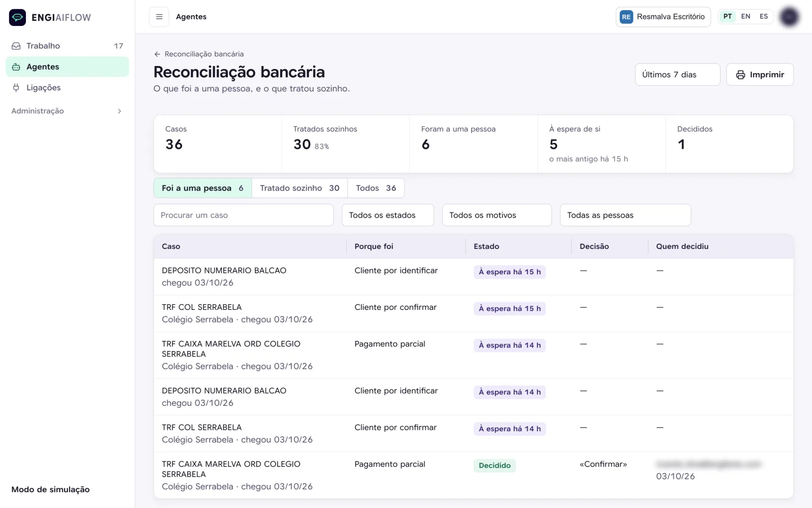Toggle the hamburger sidebar menu
Image resolution: width=812 pixels, height=508 pixels.
(159, 17)
